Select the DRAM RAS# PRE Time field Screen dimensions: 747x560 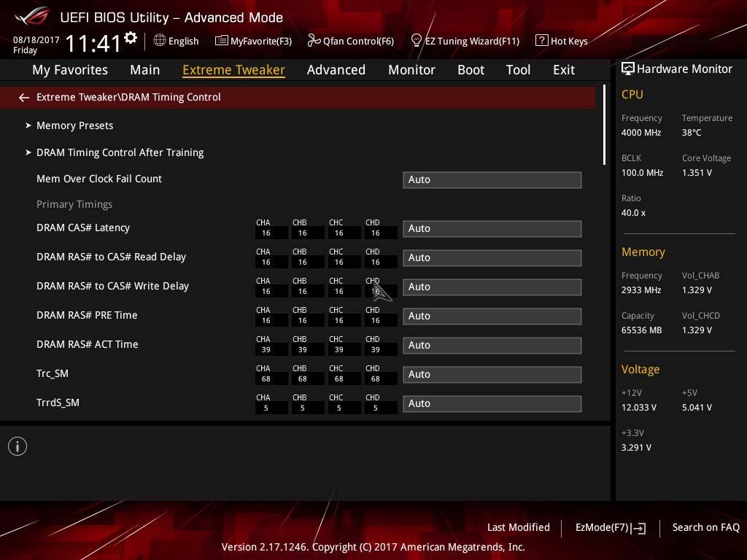[x=492, y=316]
